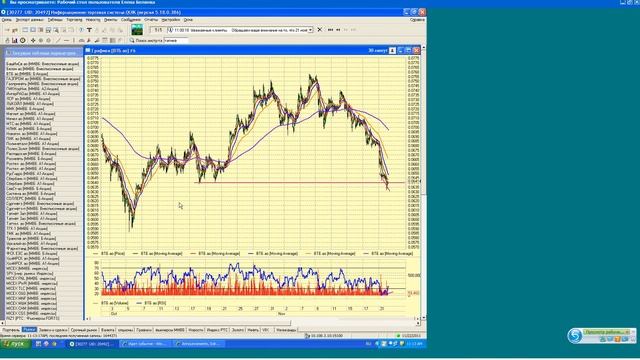Activate the QUIK taskbar button

[91, 344]
